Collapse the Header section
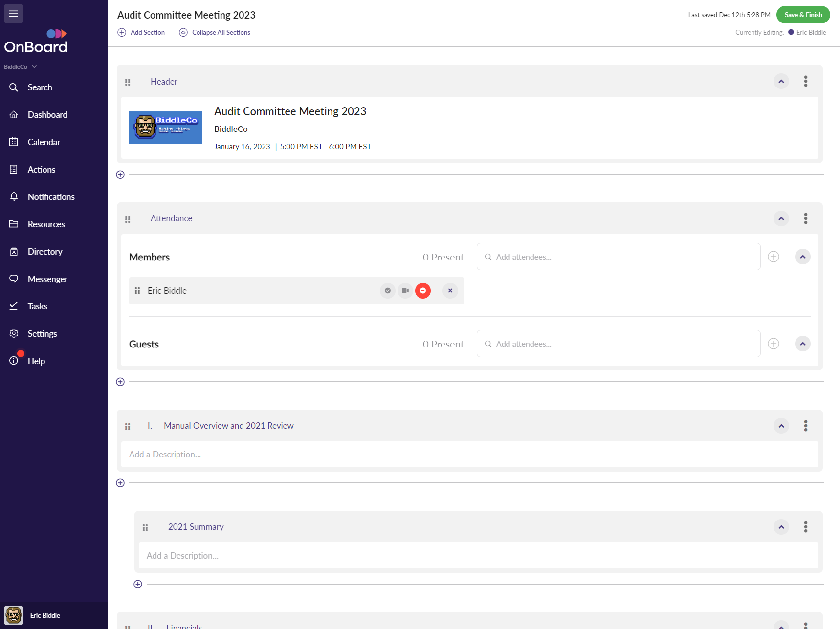This screenshot has width=840, height=629. pyautogui.click(x=781, y=81)
